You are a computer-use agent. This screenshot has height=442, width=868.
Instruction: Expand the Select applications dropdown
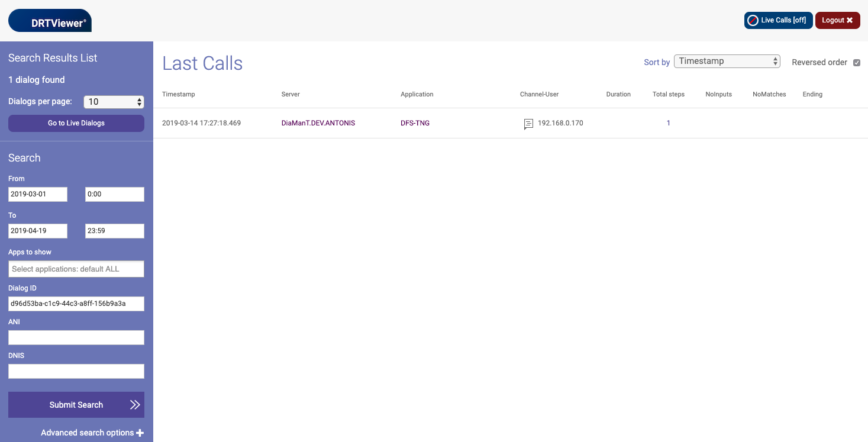(x=76, y=269)
